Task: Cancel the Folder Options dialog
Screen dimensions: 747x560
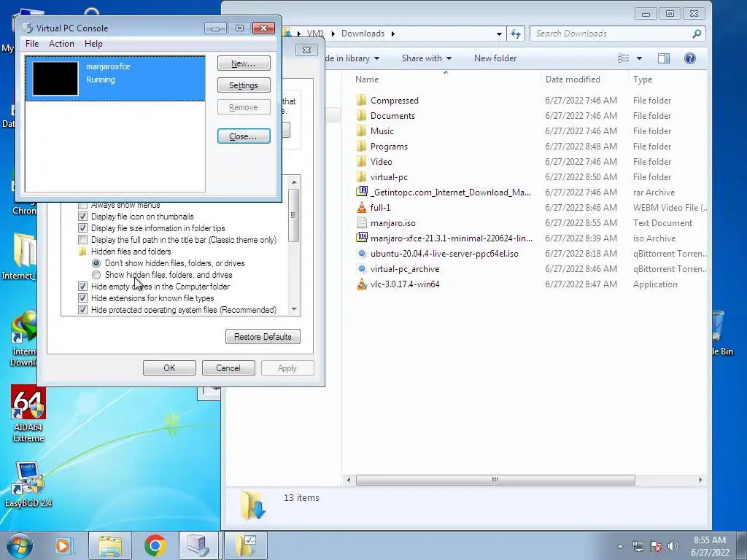Action: point(228,368)
